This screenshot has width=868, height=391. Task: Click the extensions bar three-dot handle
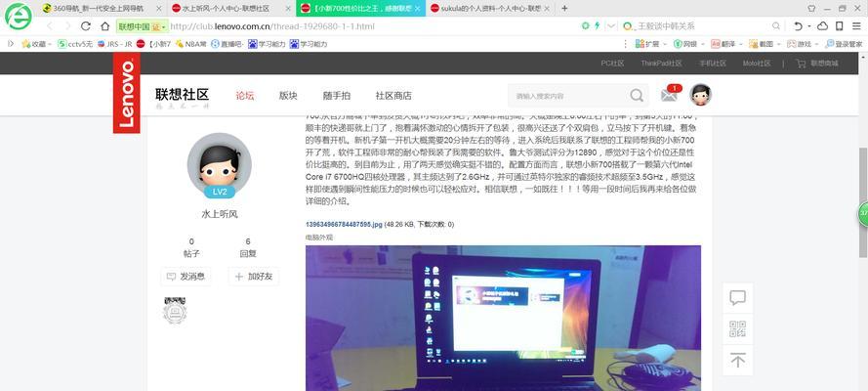(x=626, y=44)
